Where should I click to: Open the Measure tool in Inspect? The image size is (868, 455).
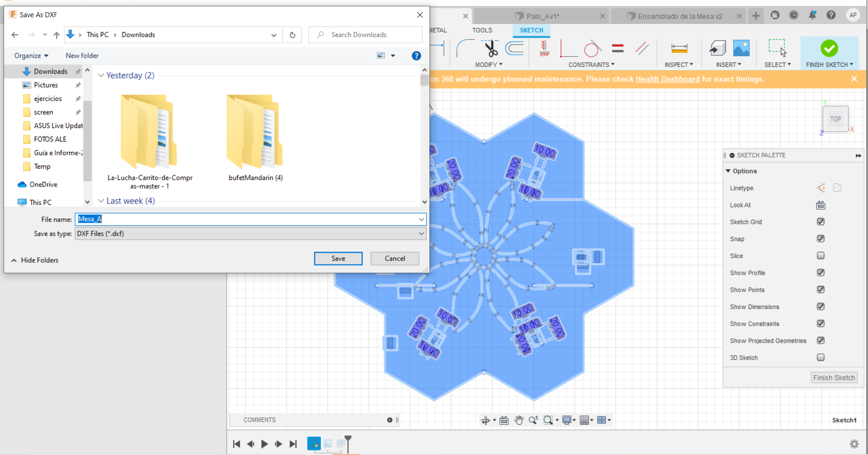679,48
